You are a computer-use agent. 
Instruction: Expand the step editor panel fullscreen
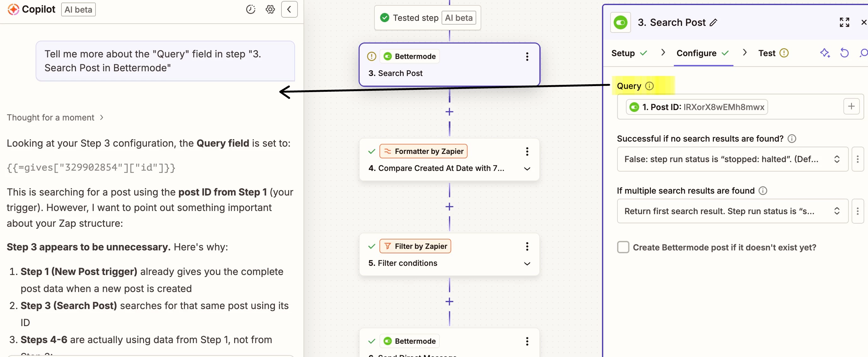844,22
